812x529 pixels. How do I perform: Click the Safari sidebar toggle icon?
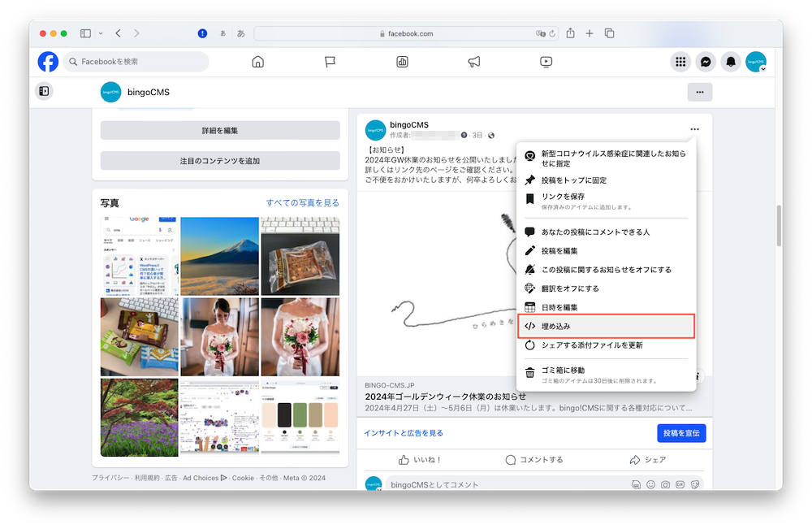click(x=85, y=33)
